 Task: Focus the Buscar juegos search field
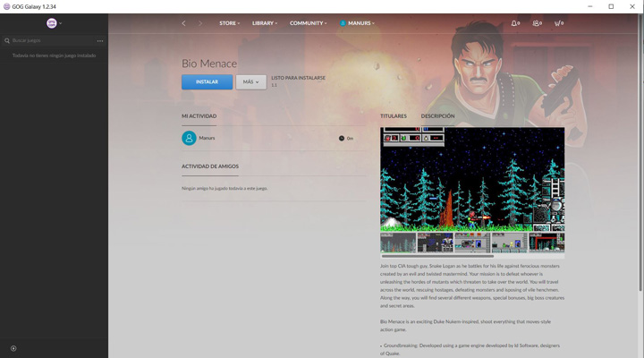tap(49, 40)
